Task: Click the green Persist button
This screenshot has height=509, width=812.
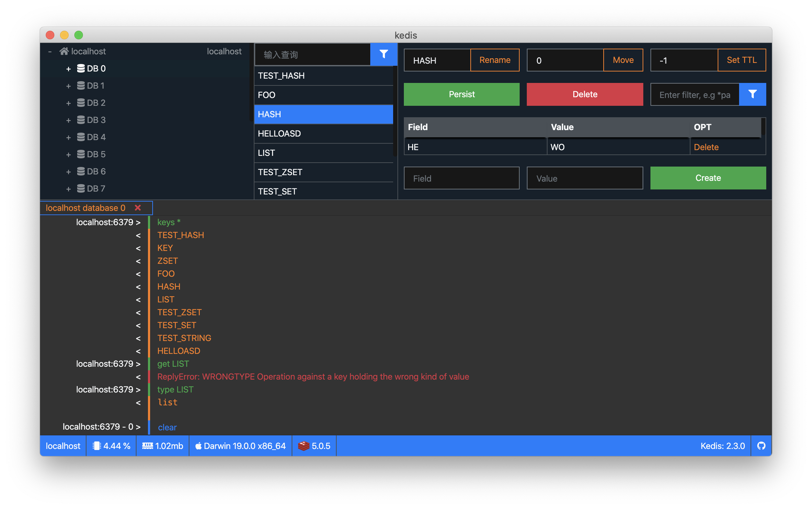Action: pyautogui.click(x=462, y=94)
